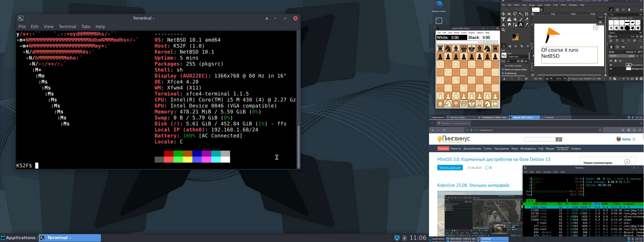Viewport: 644px width, 242px height.
Task: Hide the Background layer using its eye
Action: coord(611,69)
